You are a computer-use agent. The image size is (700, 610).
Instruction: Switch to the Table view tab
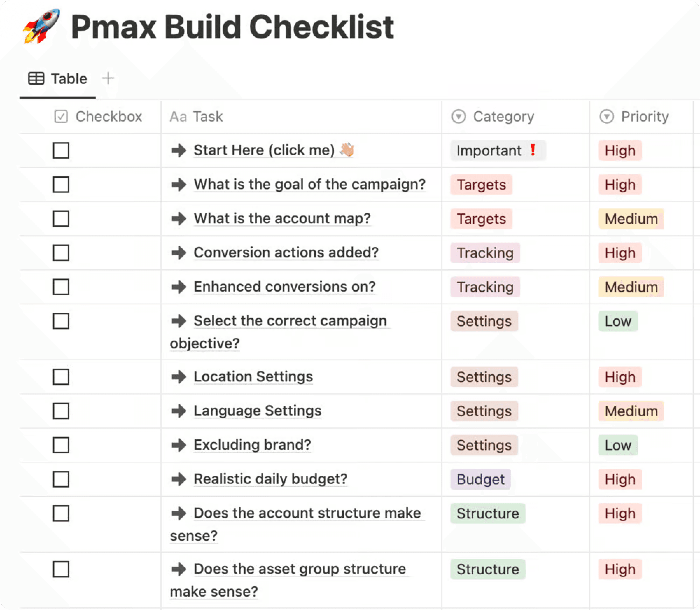coord(58,79)
